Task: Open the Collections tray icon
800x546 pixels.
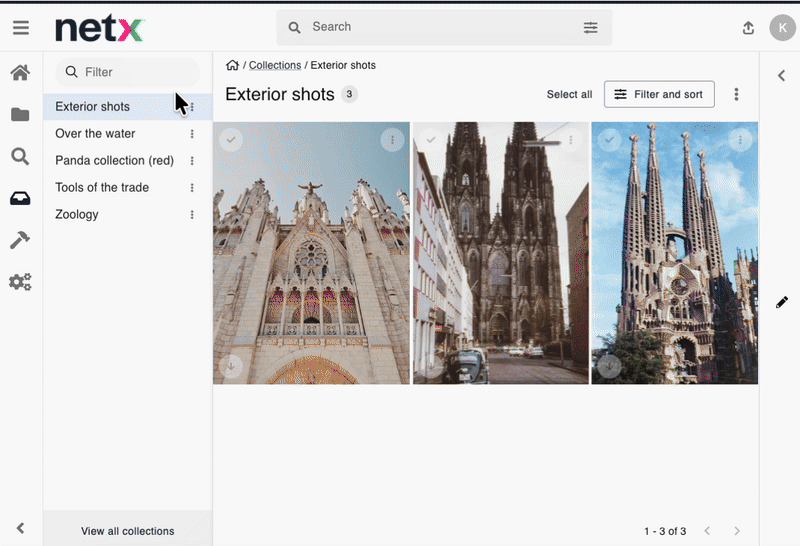Action: 20,198
